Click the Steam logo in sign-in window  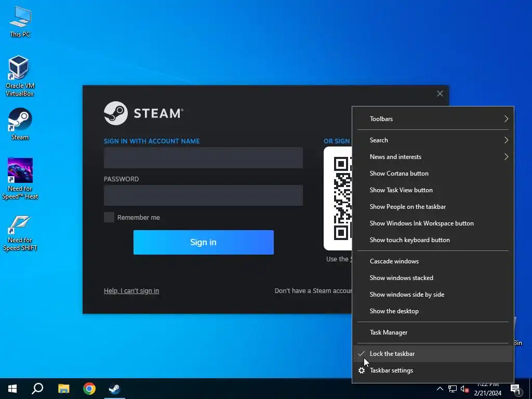coord(143,113)
